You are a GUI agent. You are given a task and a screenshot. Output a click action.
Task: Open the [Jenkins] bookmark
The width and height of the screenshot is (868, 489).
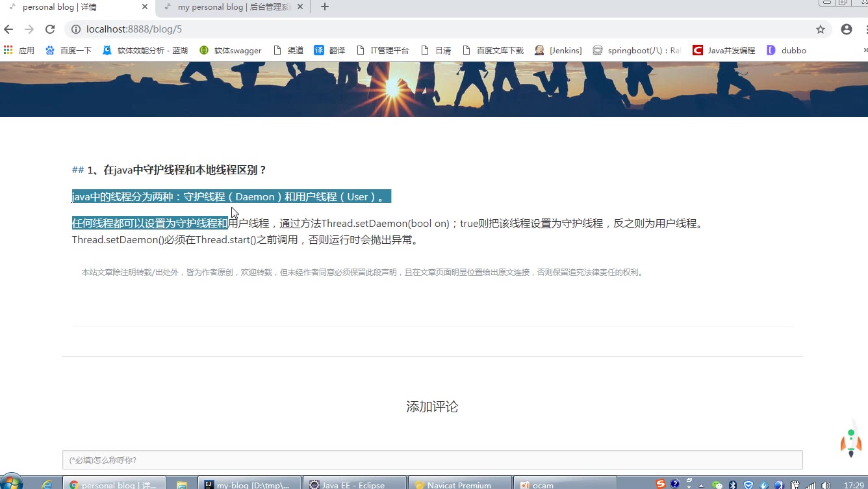pos(558,50)
